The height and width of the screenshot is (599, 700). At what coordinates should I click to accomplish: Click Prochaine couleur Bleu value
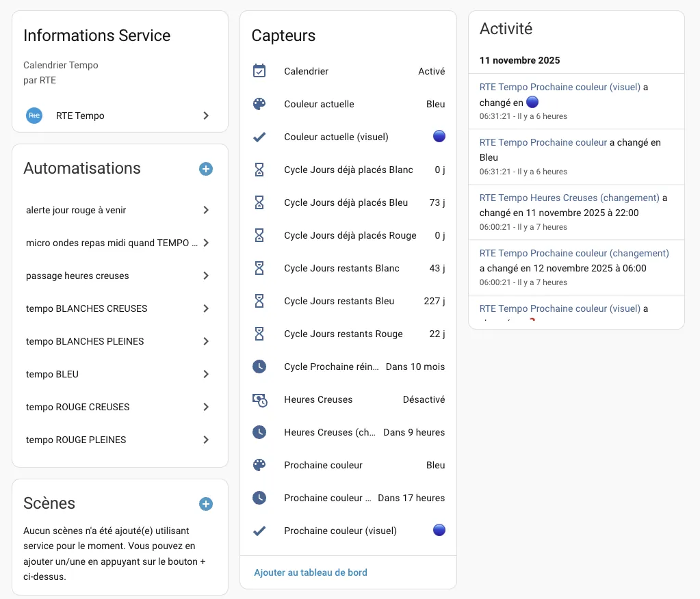click(x=435, y=465)
